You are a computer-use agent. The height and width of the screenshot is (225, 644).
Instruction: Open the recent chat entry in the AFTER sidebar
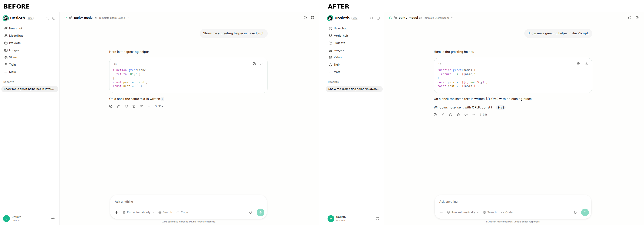coord(354,89)
